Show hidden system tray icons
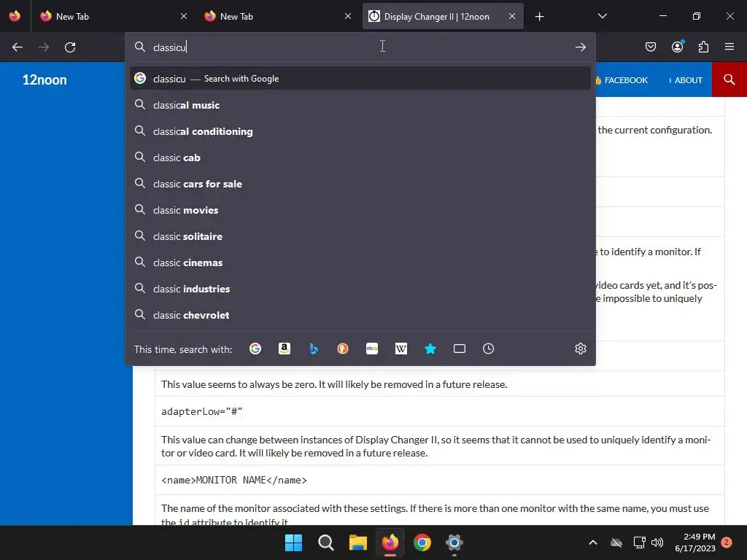This screenshot has width=747, height=560. tap(593, 542)
